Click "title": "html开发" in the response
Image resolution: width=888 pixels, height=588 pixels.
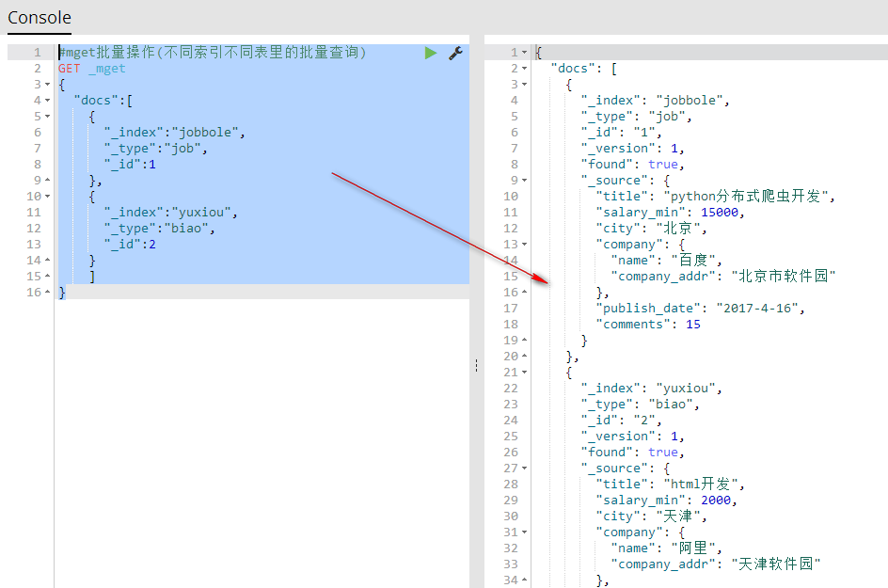(670, 484)
